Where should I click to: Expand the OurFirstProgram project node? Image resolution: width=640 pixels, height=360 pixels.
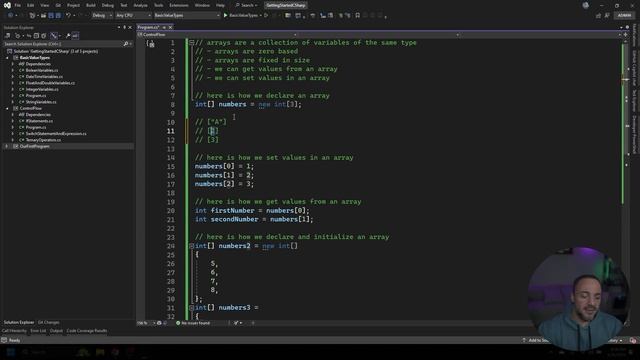pyautogui.click(x=7, y=146)
